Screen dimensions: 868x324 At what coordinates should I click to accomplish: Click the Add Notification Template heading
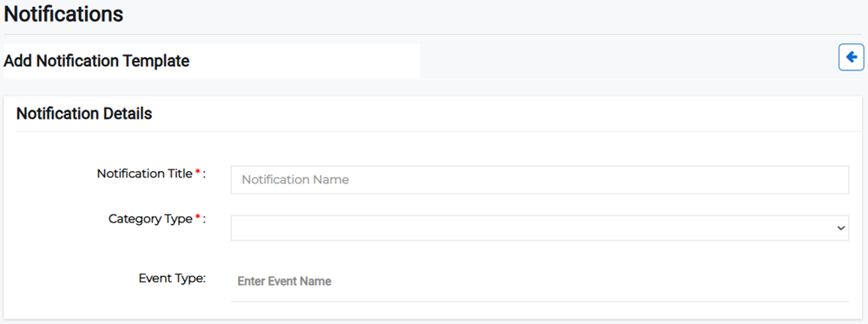pyautogui.click(x=97, y=61)
